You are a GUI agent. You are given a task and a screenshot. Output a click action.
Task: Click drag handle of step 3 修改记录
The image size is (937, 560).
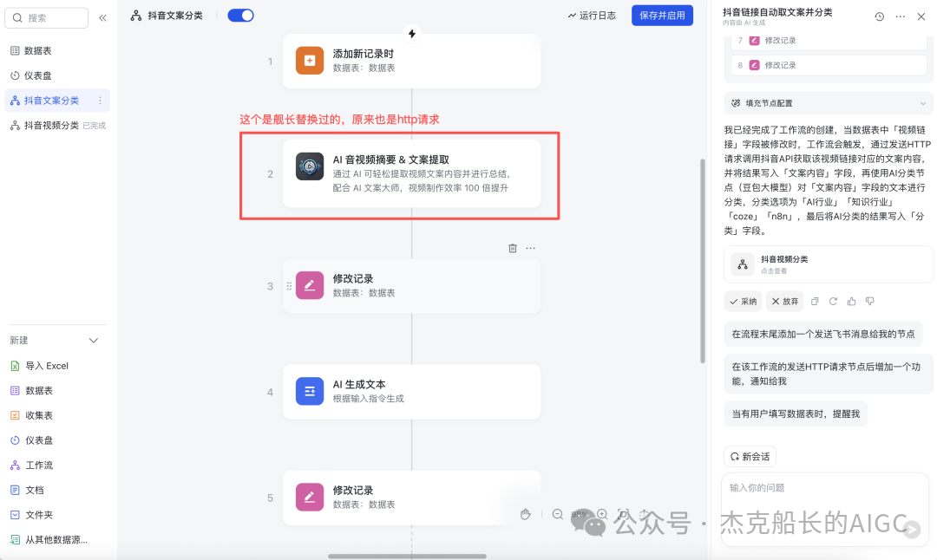289,286
